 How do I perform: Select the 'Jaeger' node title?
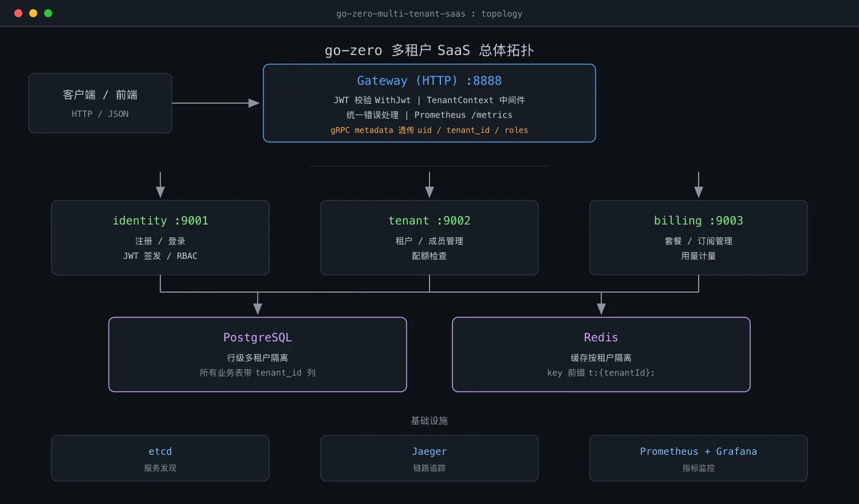[429, 451]
